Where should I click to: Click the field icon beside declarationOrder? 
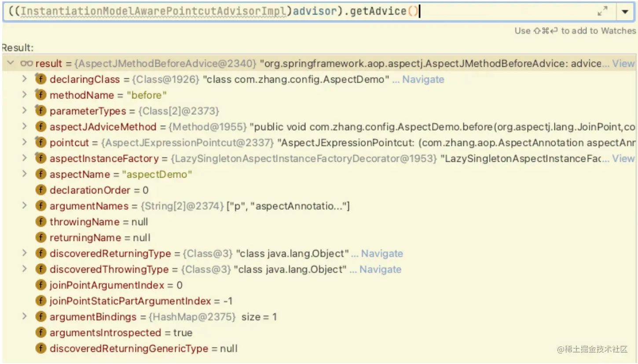click(x=40, y=190)
